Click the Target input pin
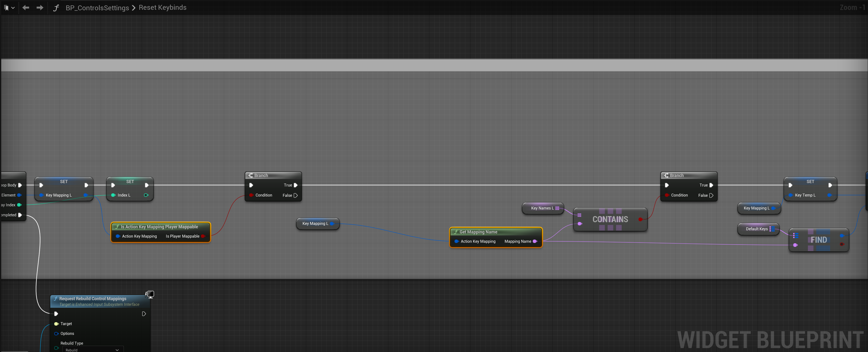This screenshot has width=868, height=352. pos(56,324)
